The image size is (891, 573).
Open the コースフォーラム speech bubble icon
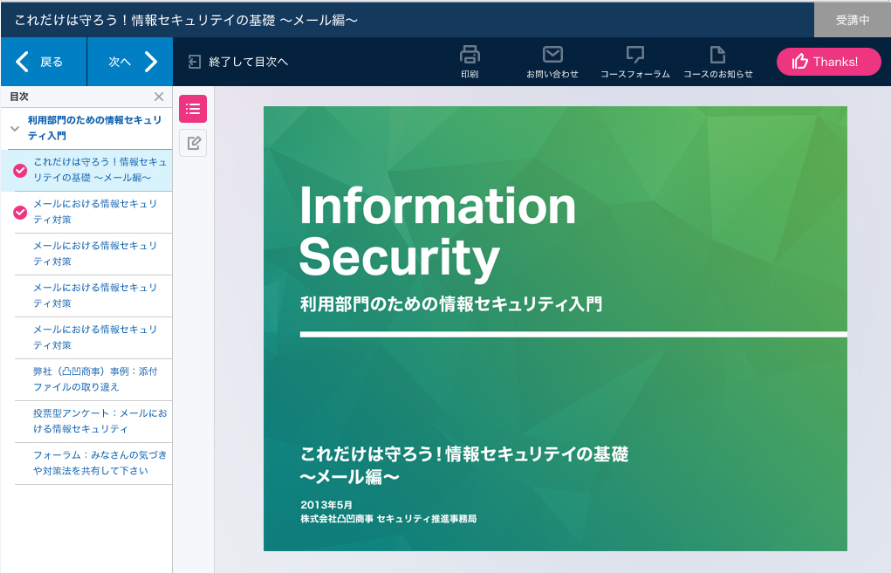pyautogui.click(x=635, y=55)
